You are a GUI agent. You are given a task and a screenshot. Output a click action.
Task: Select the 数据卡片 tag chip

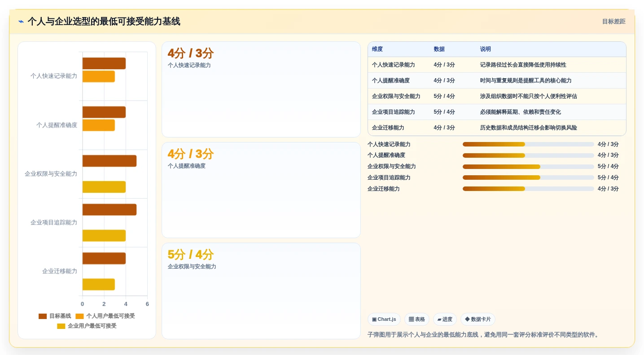click(478, 319)
